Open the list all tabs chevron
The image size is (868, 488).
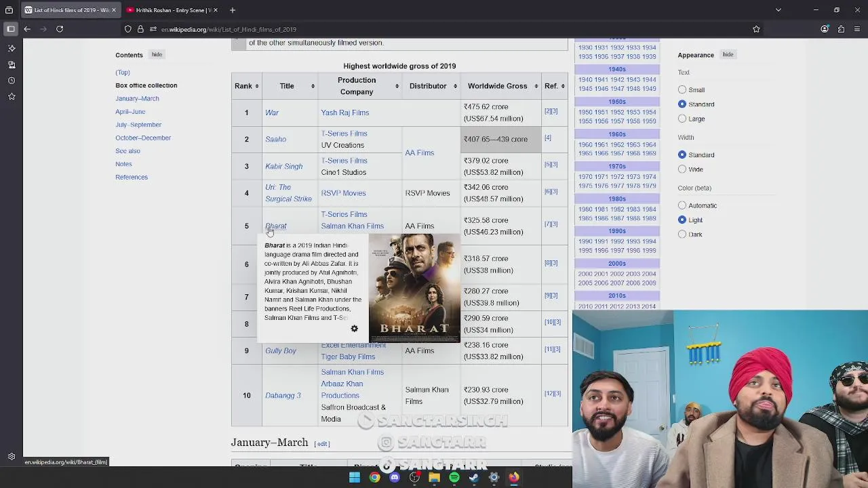click(778, 10)
